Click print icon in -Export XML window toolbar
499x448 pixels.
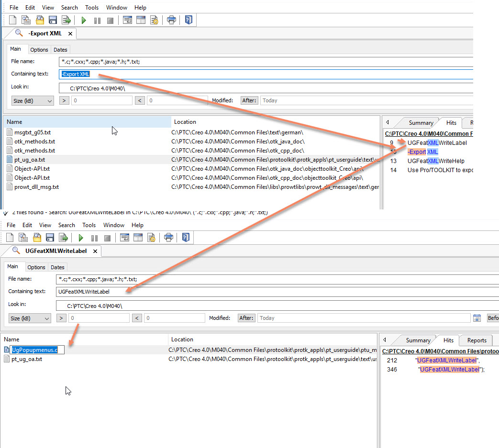click(x=171, y=20)
